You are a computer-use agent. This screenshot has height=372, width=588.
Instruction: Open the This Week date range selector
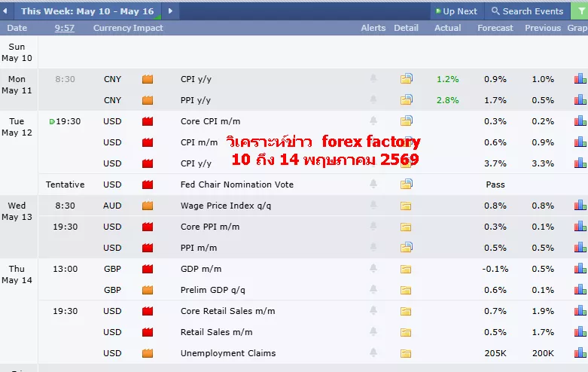click(x=87, y=11)
